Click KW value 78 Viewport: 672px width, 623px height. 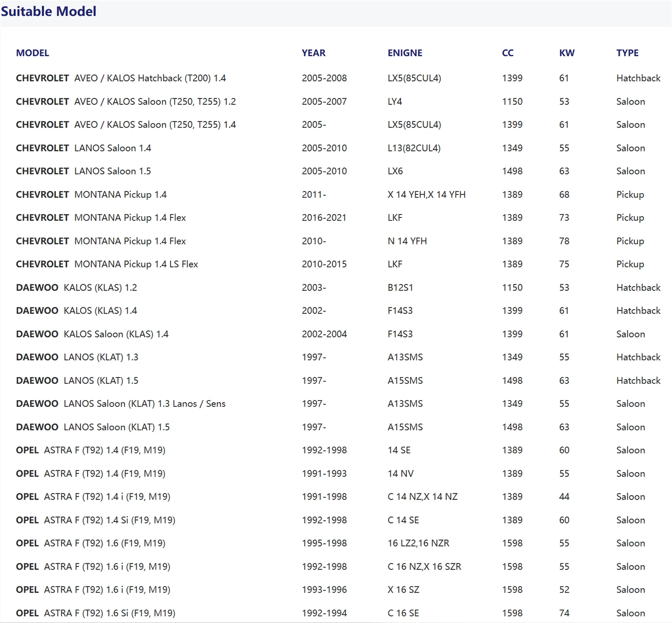(x=564, y=241)
